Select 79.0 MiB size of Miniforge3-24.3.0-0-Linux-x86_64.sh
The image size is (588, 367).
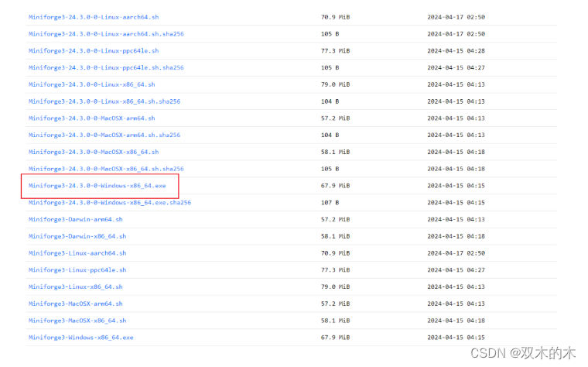coord(335,85)
